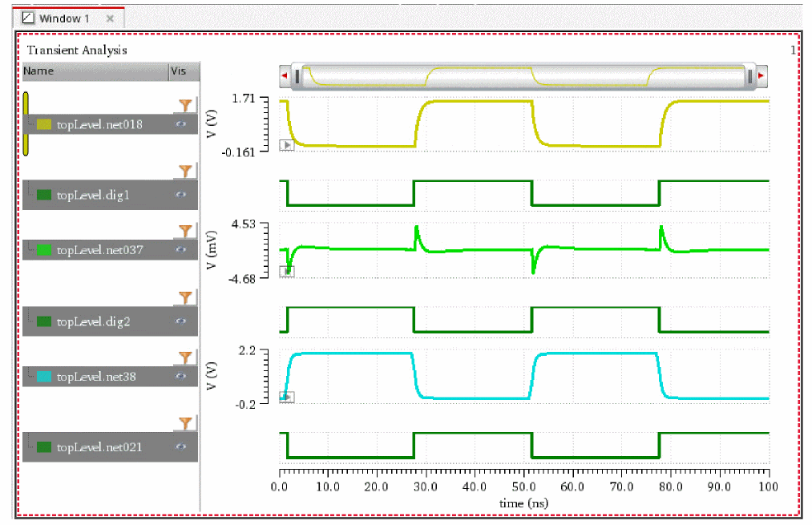Click the right handle of the zoom slider
The image size is (812, 525).
[x=749, y=77]
